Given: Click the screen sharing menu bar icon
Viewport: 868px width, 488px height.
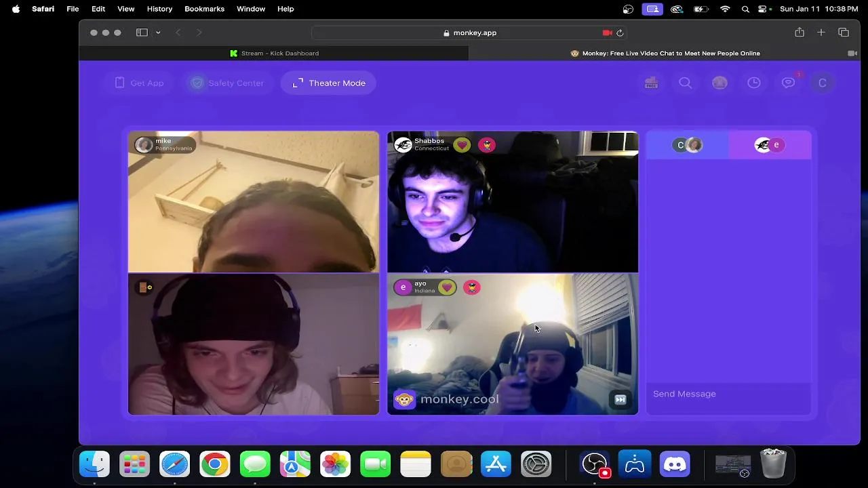Looking at the screenshot, I should pos(652,9).
